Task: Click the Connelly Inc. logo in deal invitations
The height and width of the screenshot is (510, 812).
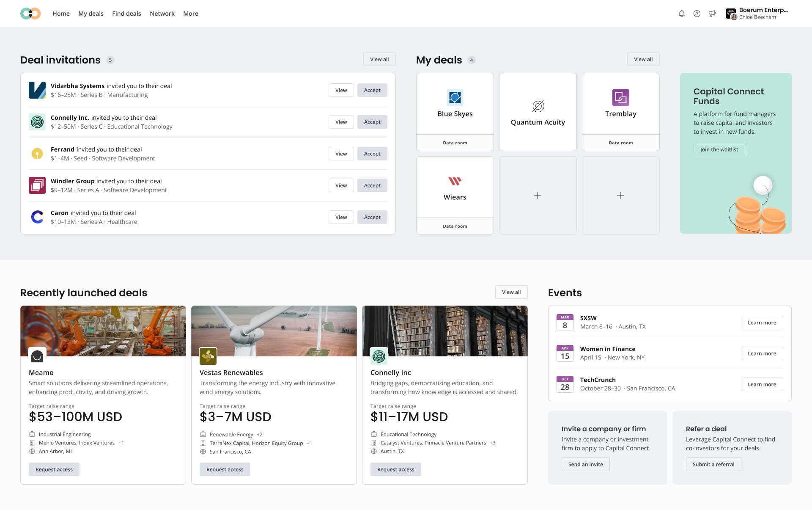Action: (37, 121)
